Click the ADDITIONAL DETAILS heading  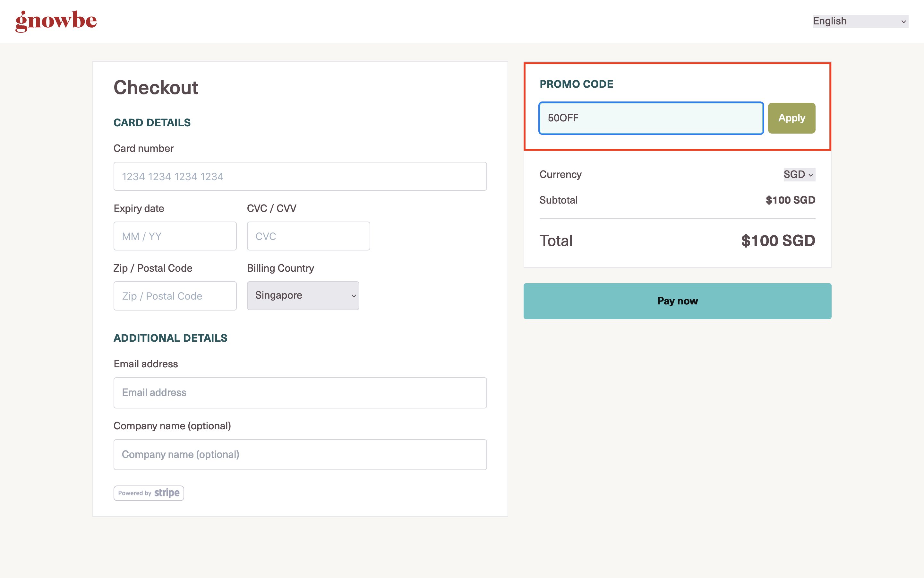[170, 338]
